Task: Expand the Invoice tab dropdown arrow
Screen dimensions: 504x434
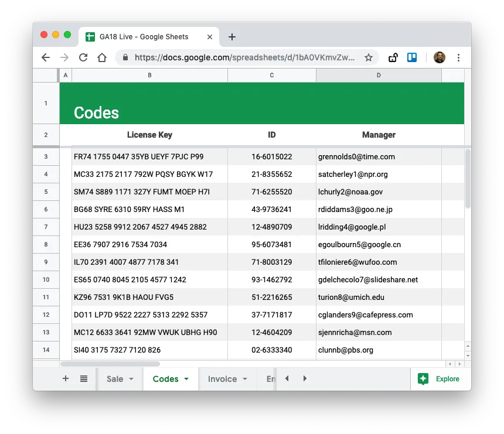Action: [245, 379]
